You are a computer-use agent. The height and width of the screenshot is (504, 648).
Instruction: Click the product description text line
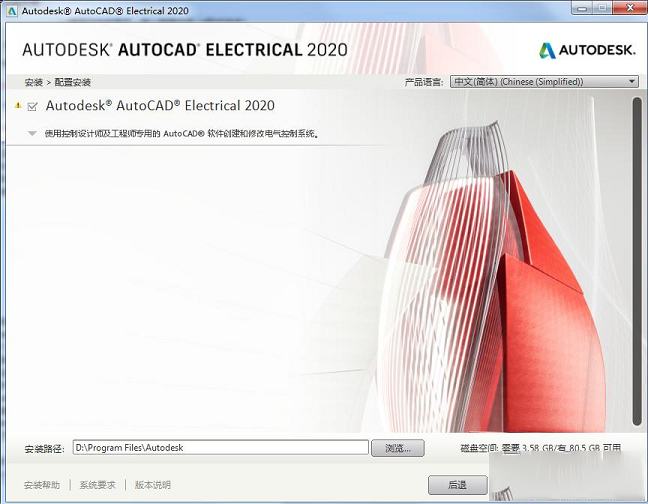click(182, 133)
